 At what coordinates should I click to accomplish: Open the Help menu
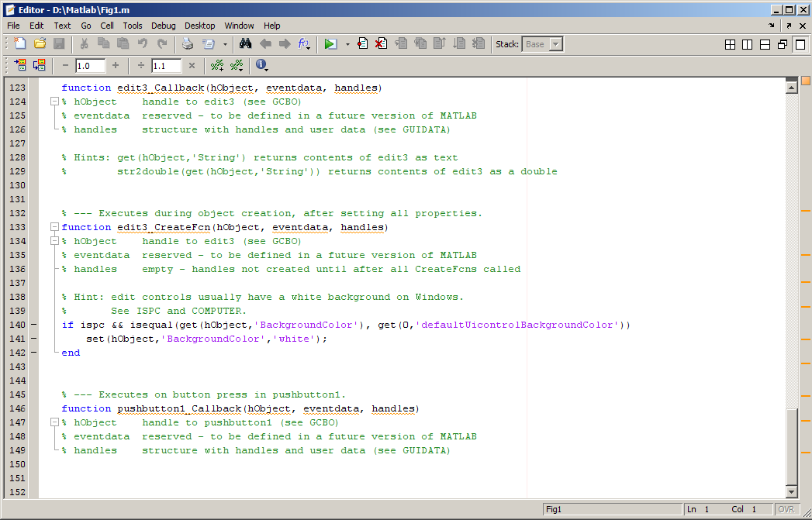[x=272, y=26]
